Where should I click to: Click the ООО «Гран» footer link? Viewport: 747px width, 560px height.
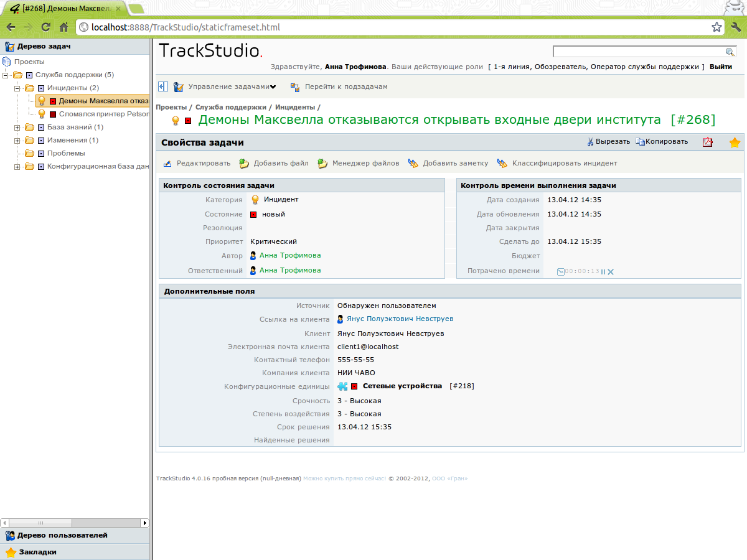click(449, 478)
